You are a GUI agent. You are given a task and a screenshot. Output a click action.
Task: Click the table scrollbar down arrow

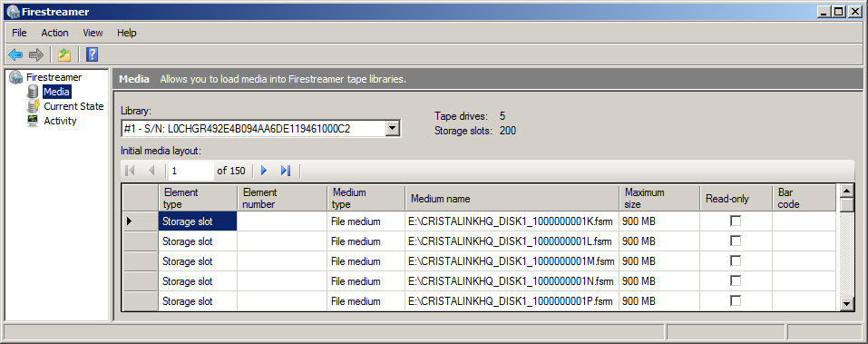(x=846, y=303)
